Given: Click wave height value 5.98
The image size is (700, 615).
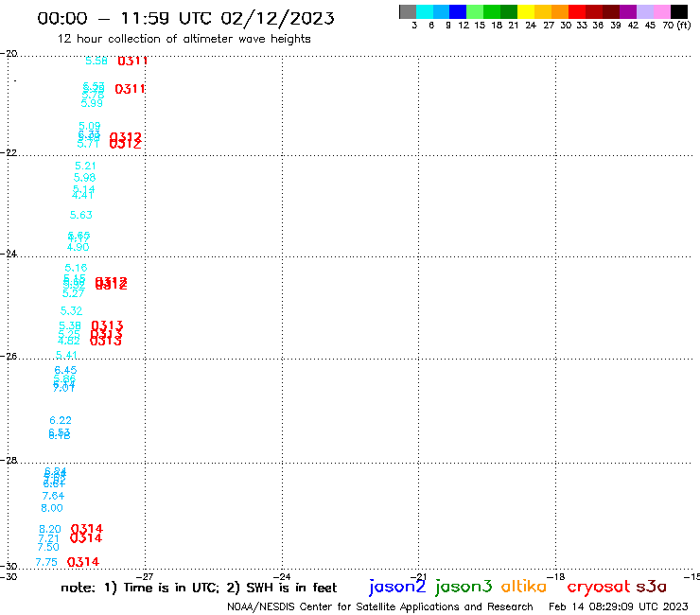Looking at the screenshot, I should coord(85,178).
